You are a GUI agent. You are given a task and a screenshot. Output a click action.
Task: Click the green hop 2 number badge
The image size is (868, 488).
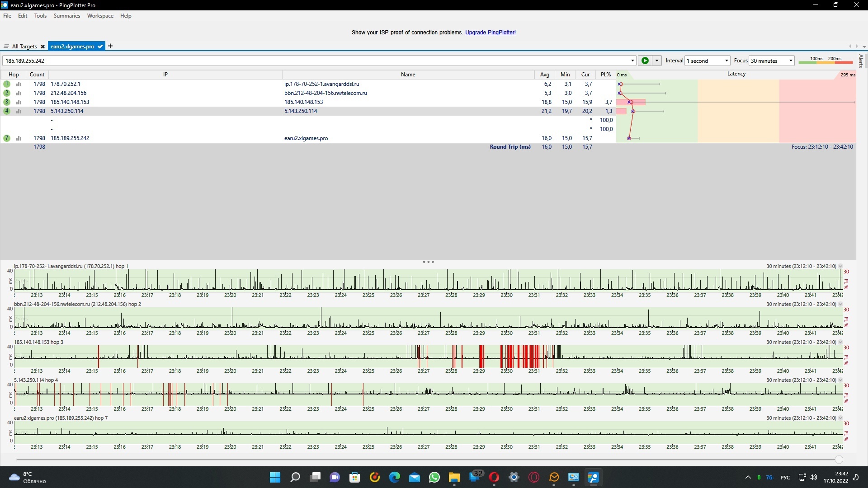7,93
